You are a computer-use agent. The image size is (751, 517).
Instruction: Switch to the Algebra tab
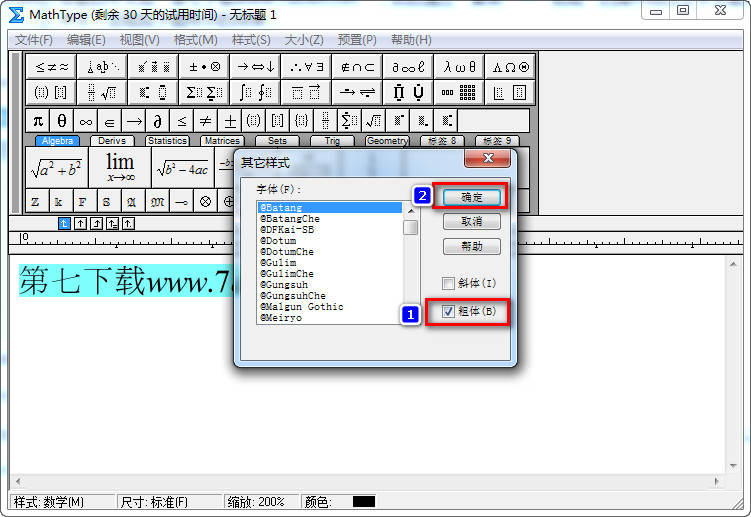57,141
